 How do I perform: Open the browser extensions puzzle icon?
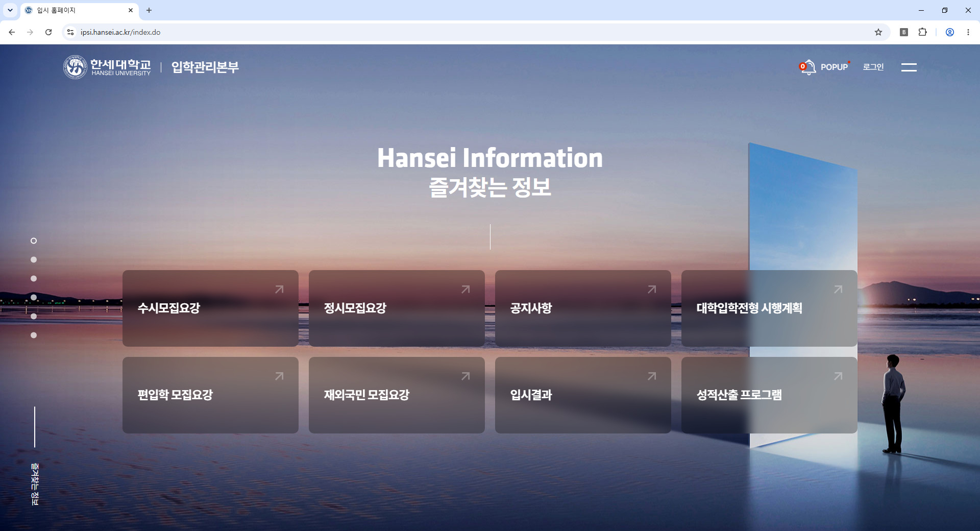click(x=922, y=32)
